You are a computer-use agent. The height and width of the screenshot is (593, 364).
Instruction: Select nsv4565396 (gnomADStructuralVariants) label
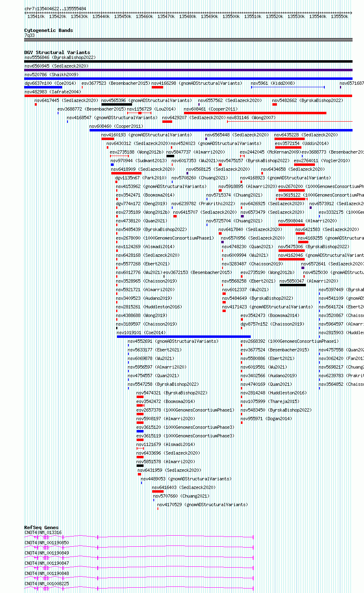146,100
